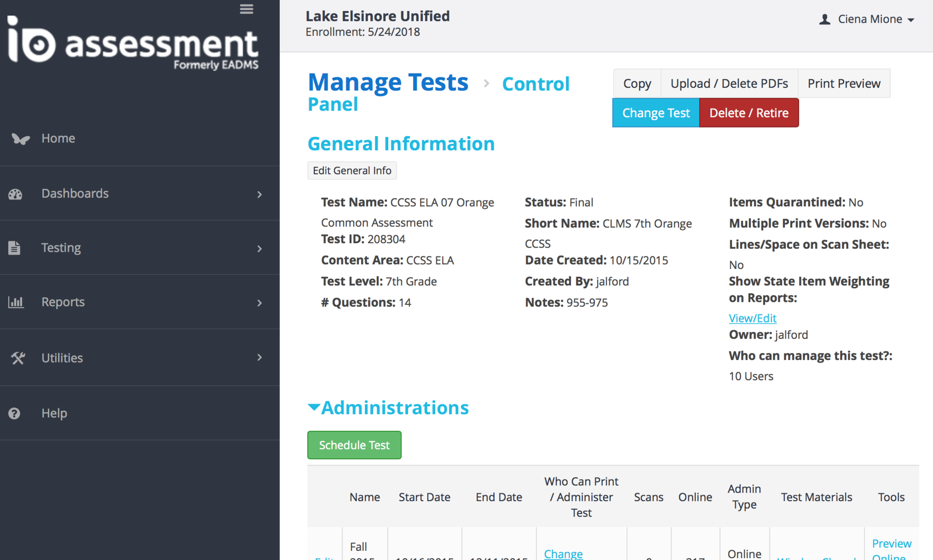This screenshot has width=933, height=560.
Task: Click the Testing document icon
Action: click(15, 248)
